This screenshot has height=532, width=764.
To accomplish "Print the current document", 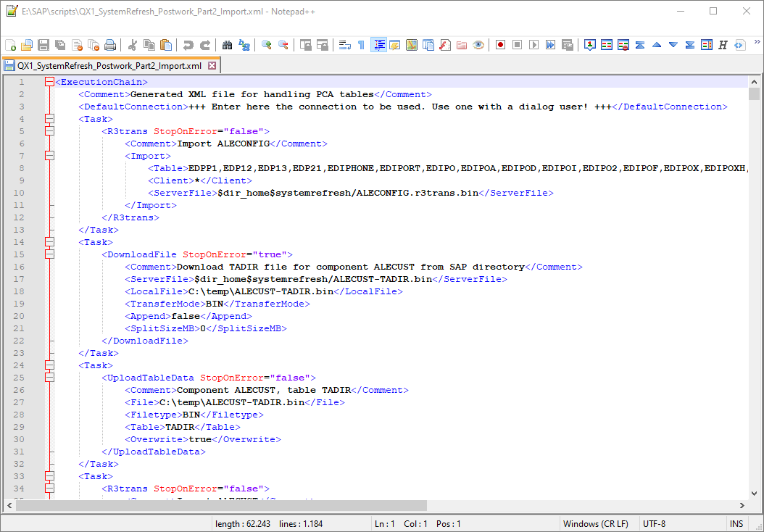I will tap(110, 44).
